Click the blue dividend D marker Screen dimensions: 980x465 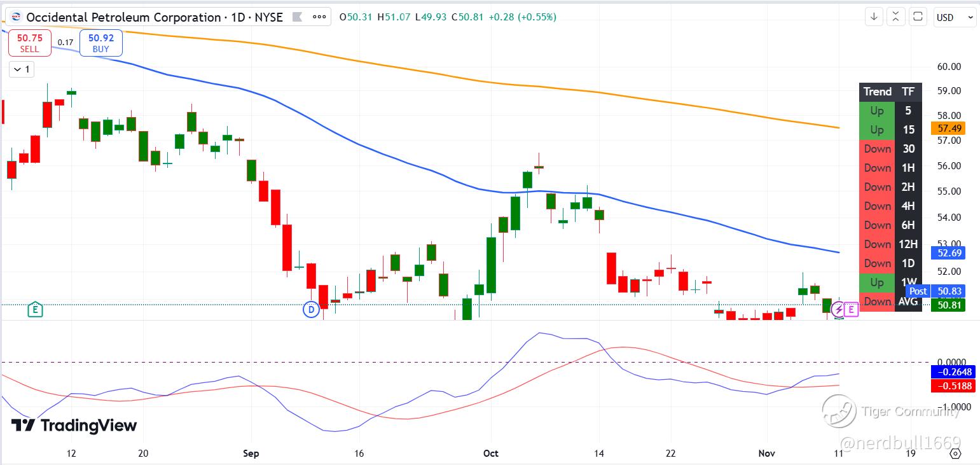[311, 310]
